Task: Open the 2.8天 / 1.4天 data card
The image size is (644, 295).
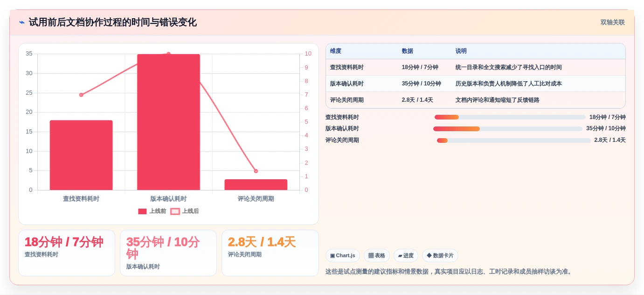Action: [270, 253]
